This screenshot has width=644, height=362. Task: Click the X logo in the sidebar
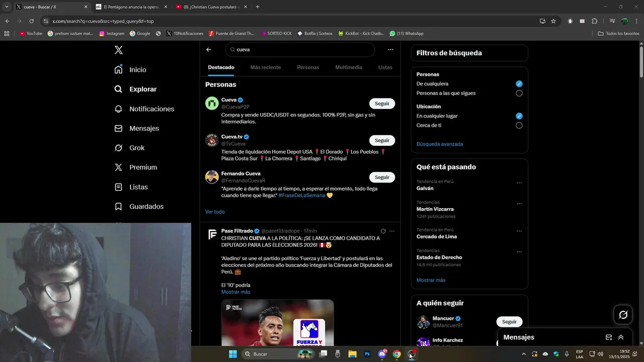coord(118,50)
